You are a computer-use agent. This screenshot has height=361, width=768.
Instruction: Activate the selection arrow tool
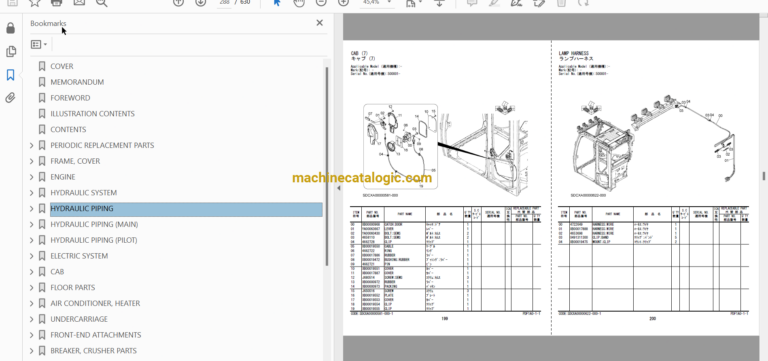point(277,2)
